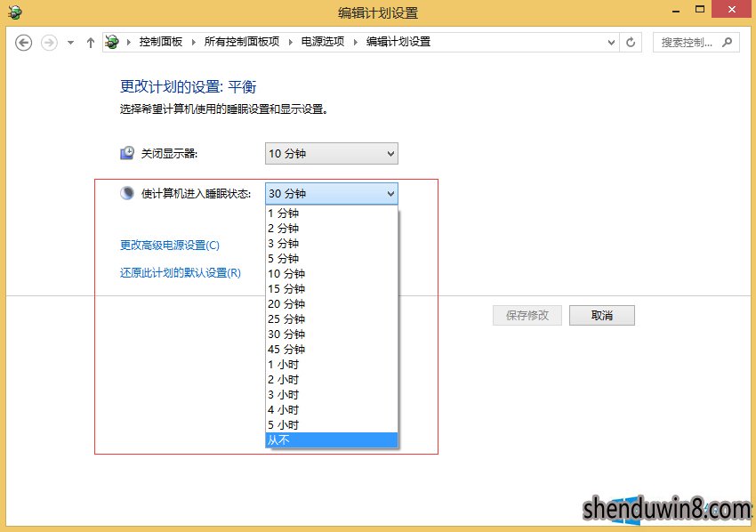756x532 pixels.
Task: Click 还原此计划的默认设置(R) link
Action: pos(181,272)
